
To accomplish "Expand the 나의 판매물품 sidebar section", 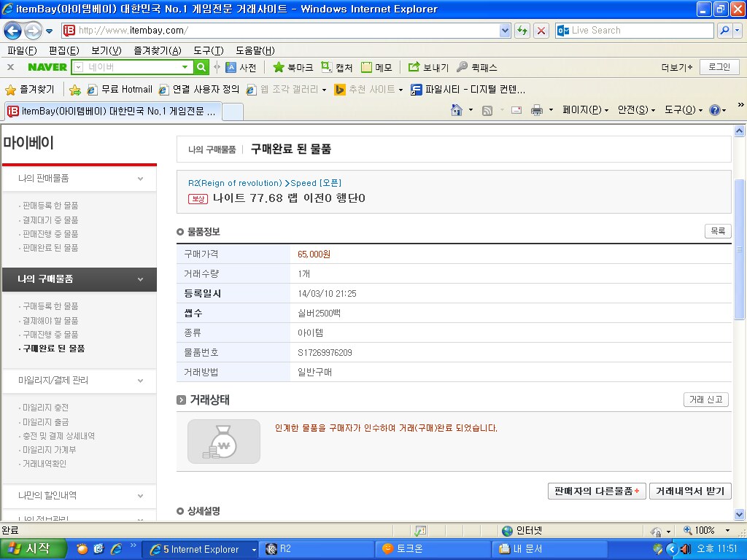I will point(140,179).
